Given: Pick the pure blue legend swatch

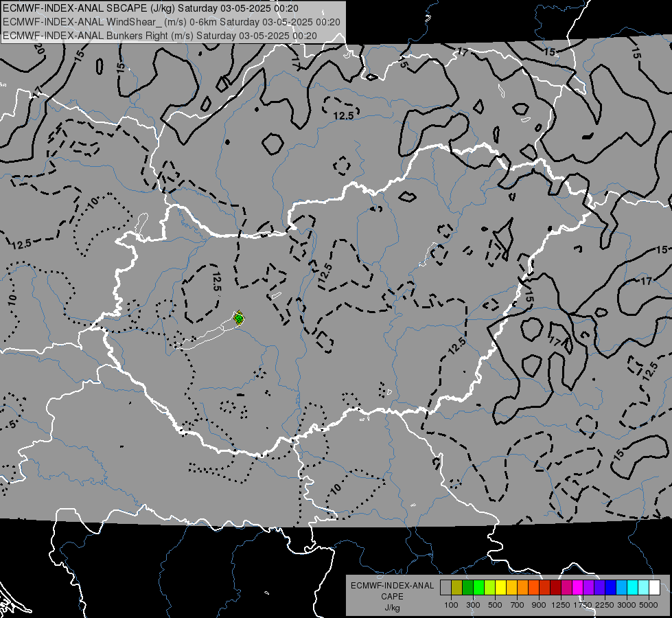Looking at the screenshot, I should click(611, 588).
